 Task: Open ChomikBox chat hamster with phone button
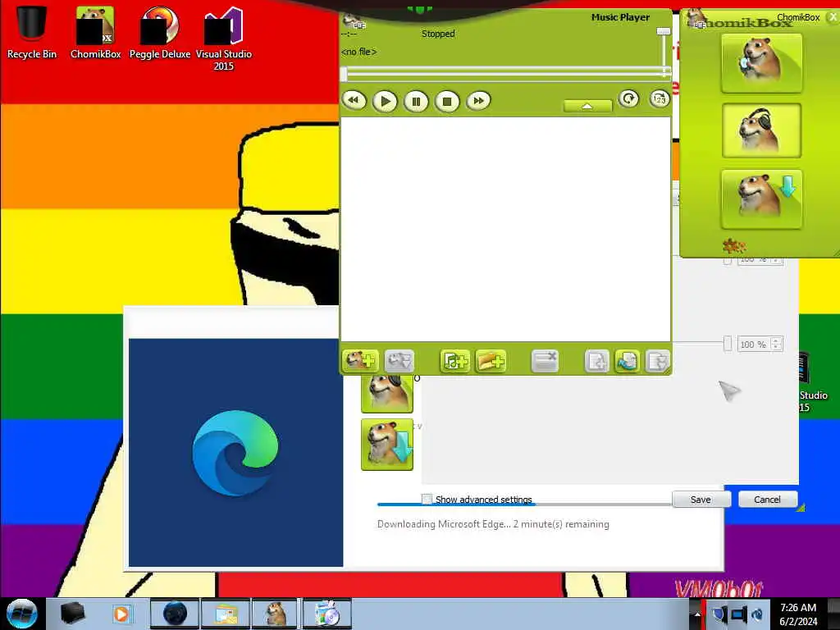[761, 62]
